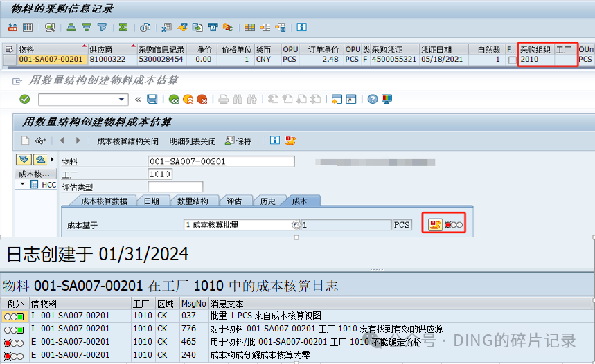Viewport: 595px width, 364px height.
Task: Click the Spreadsheet export icon
Action: tap(166, 27)
